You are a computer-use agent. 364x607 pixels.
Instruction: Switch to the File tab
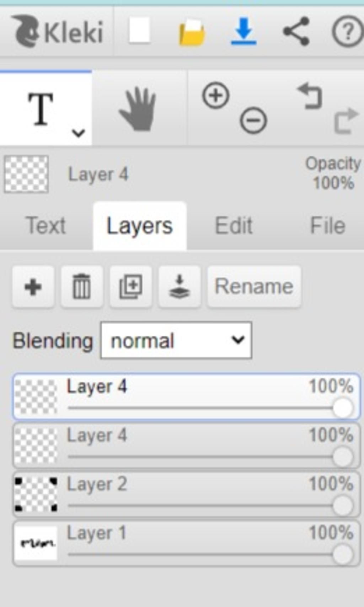click(x=327, y=226)
